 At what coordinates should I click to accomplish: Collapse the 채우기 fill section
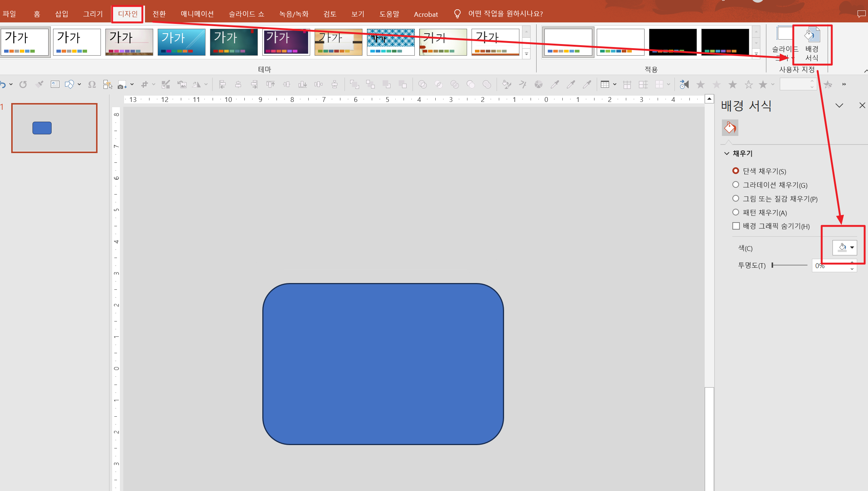727,153
